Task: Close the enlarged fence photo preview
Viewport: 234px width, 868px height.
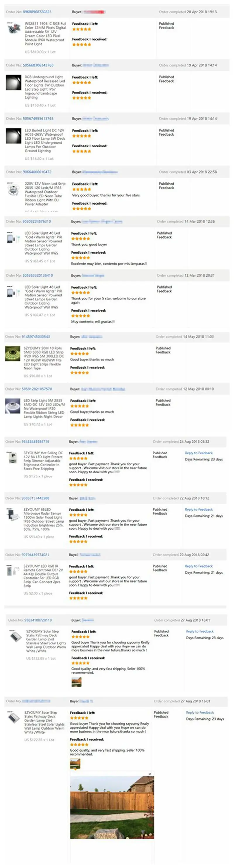Action: (x=150, y=774)
